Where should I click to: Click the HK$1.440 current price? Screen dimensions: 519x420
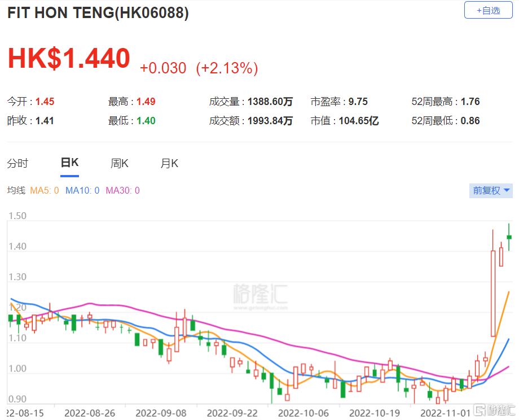click(69, 58)
